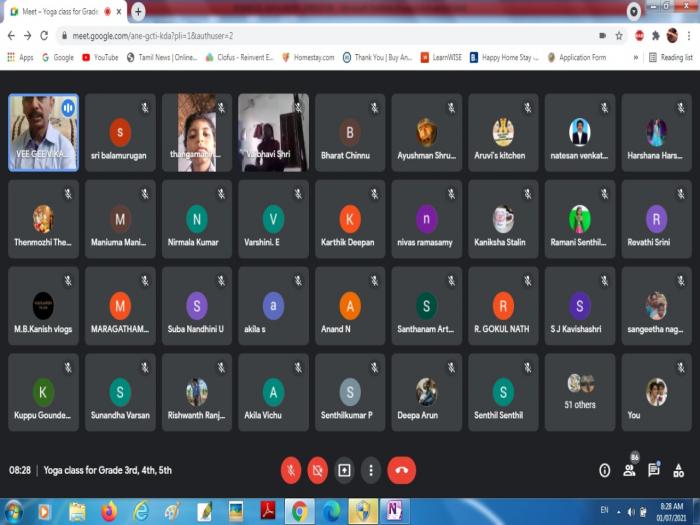The width and height of the screenshot is (700, 525).
Task: Toggle the camera off button
Action: coord(317,470)
